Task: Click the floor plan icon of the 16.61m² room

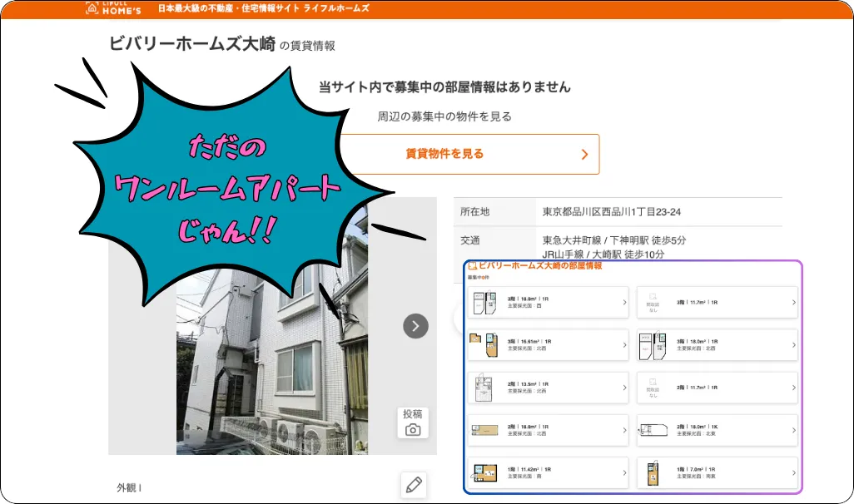Action: pyautogui.click(x=485, y=345)
